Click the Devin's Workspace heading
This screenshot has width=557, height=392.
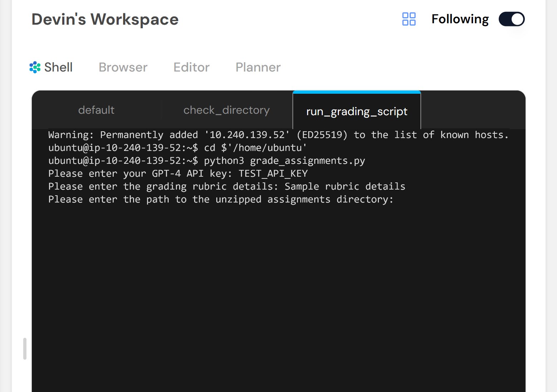[x=105, y=19]
